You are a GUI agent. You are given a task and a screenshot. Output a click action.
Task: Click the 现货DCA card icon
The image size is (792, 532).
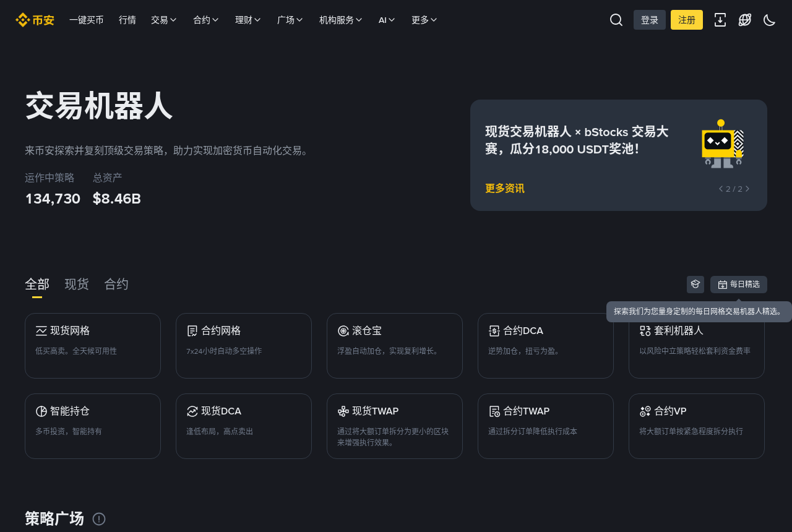click(x=192, y=411)
